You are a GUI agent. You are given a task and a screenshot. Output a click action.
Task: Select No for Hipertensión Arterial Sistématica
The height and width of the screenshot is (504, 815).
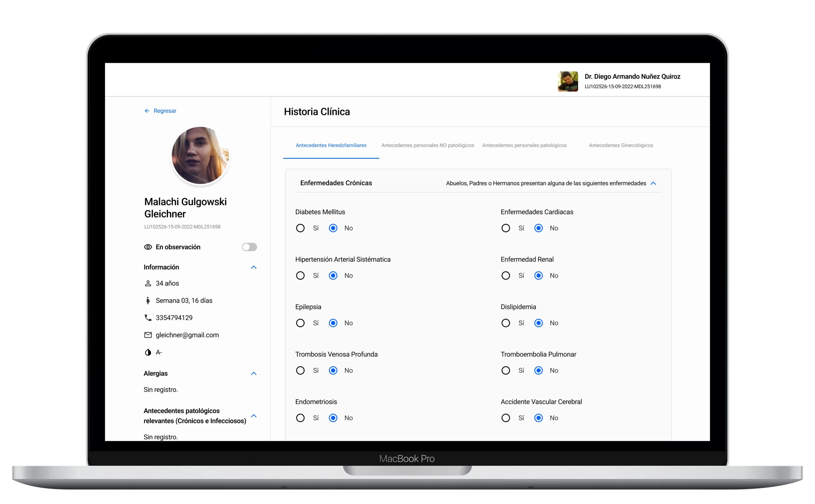333,275
